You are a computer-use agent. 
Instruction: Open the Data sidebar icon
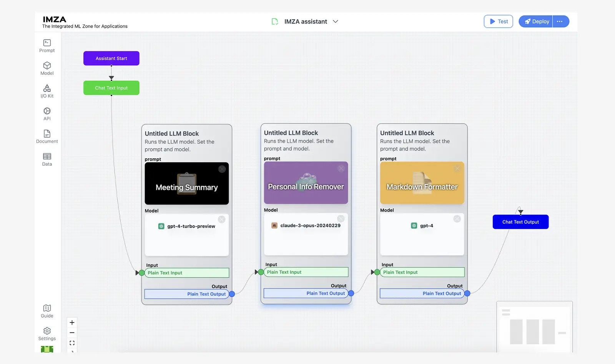click(47, 159)
